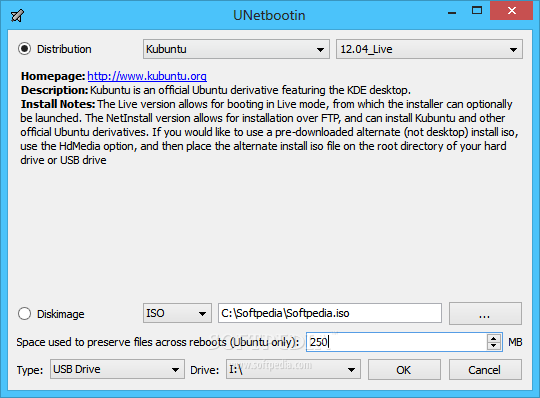Image resolution: width=540 pixels, height=398 pixels.
Task: Open the Kubuntu distribution dropdown
Action: click(236, 49)
